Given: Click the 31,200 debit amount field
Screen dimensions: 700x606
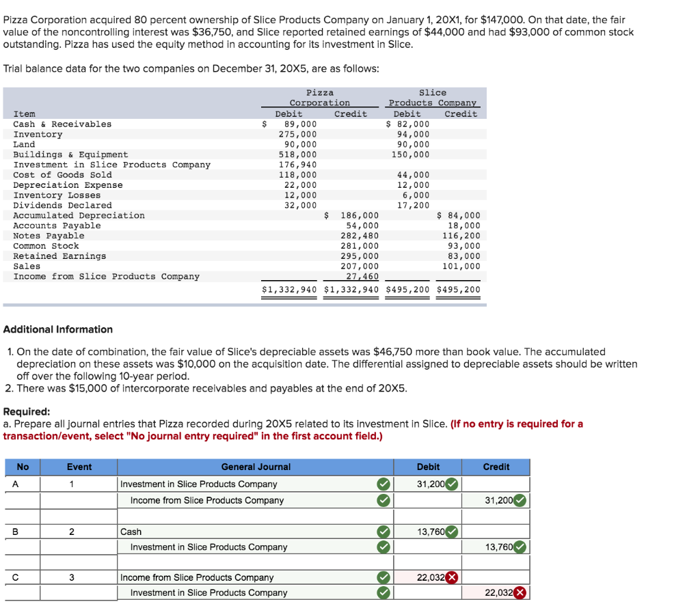Looking at the screenshot, I should point(428,484).
